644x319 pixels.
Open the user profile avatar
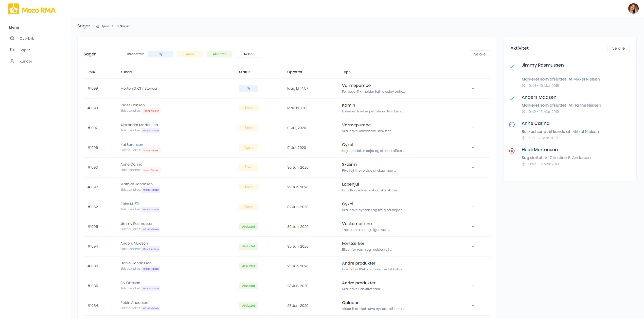click(633, 9)
